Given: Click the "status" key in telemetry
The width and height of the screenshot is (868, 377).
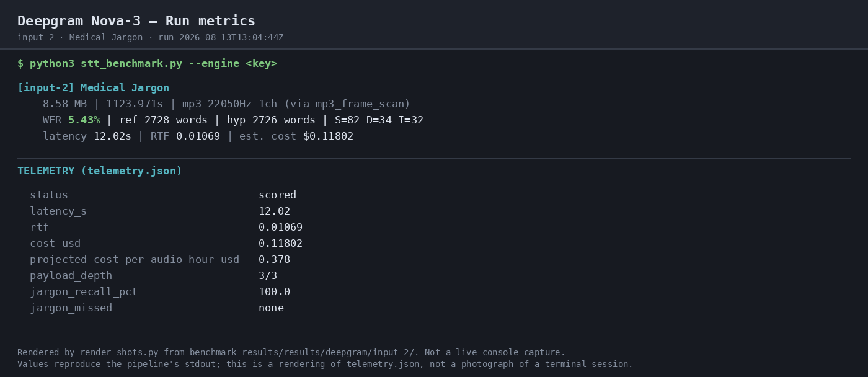Looking at the screenshot, I should pyautogui.click(x=49, y=195).
